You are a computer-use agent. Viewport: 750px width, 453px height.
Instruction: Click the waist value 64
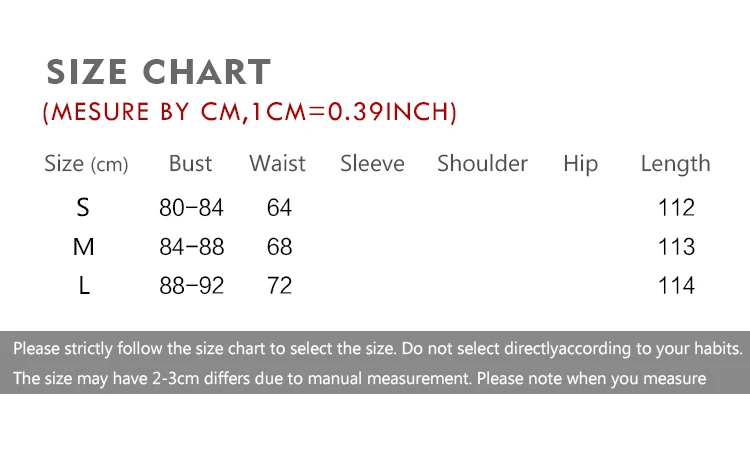[279, 208]
